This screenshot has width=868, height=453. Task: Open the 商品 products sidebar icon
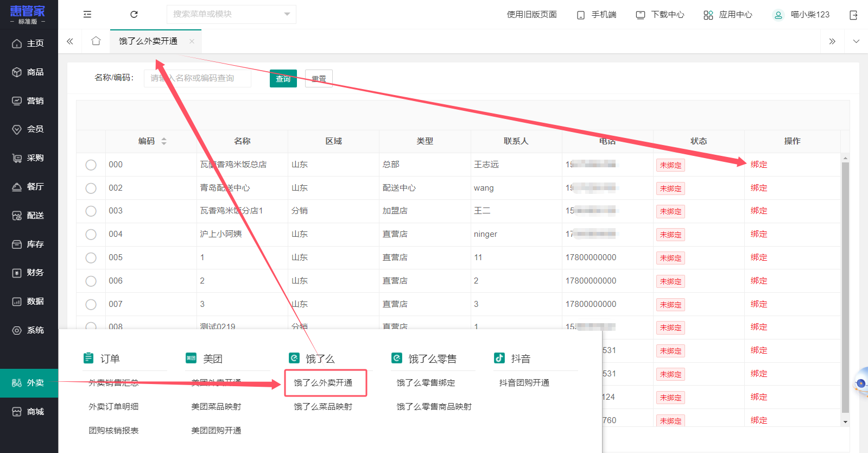[17, 72]
